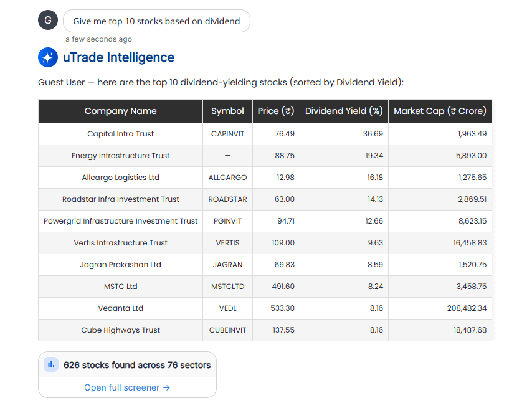
Task: Select Capital Infra Trust company name
Action: 120,134
